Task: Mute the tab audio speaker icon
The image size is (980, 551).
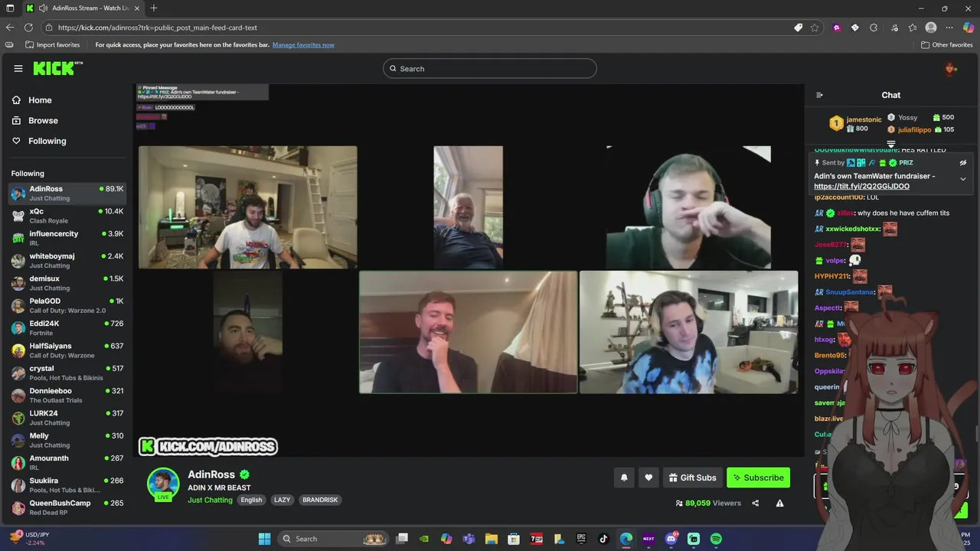Action: click(x=44, y=8)
